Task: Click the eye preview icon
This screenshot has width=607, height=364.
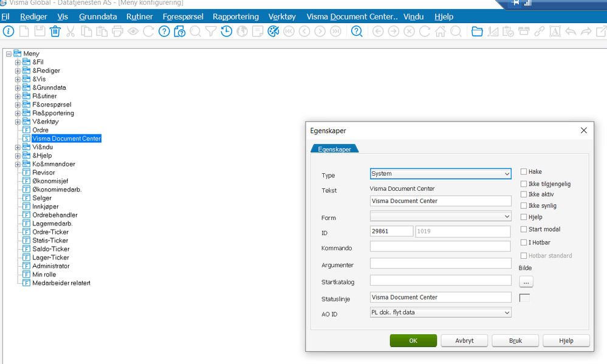Action: 133,32
